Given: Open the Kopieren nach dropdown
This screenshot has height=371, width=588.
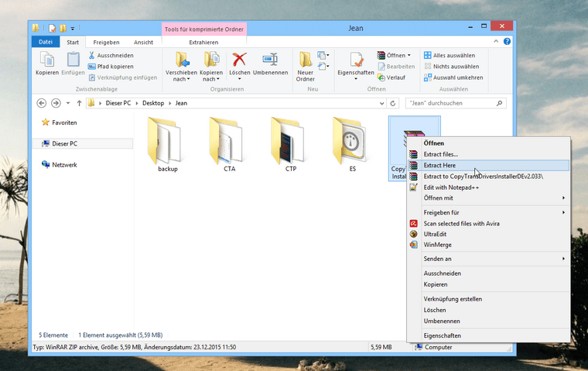Looking at the screenshot, I should (211, 67).
